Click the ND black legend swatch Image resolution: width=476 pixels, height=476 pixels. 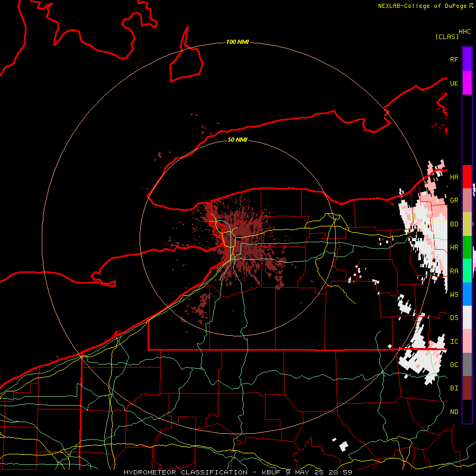[467, 411]
